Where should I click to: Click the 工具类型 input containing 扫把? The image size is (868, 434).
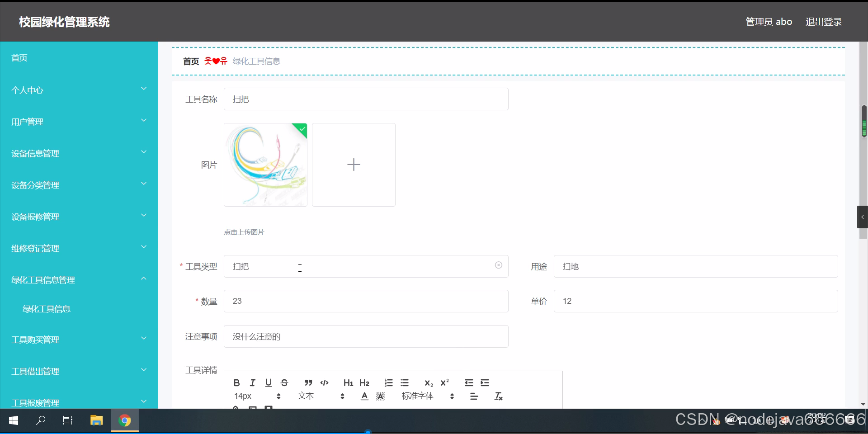(x=366, y=266)
